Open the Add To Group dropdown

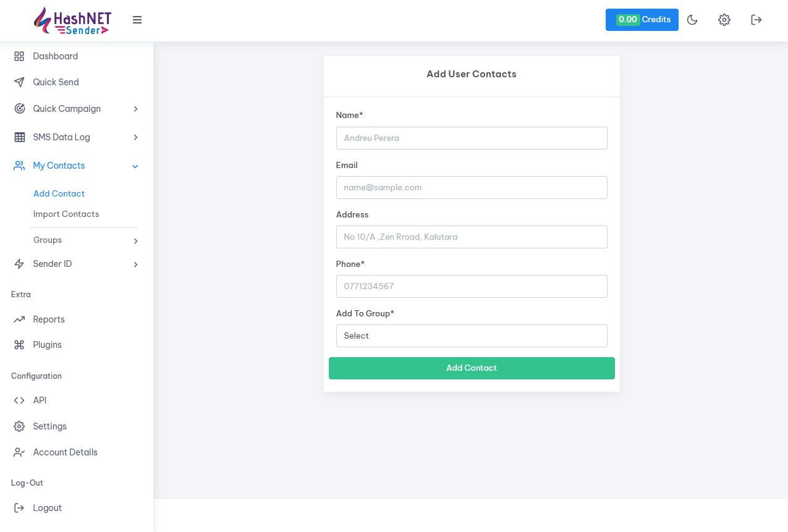coord(471,336)
